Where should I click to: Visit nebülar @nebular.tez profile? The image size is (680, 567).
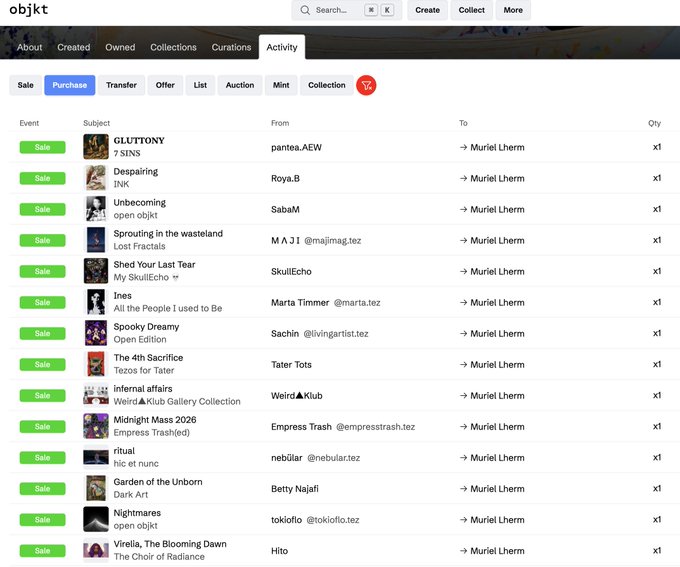(315, 458)
